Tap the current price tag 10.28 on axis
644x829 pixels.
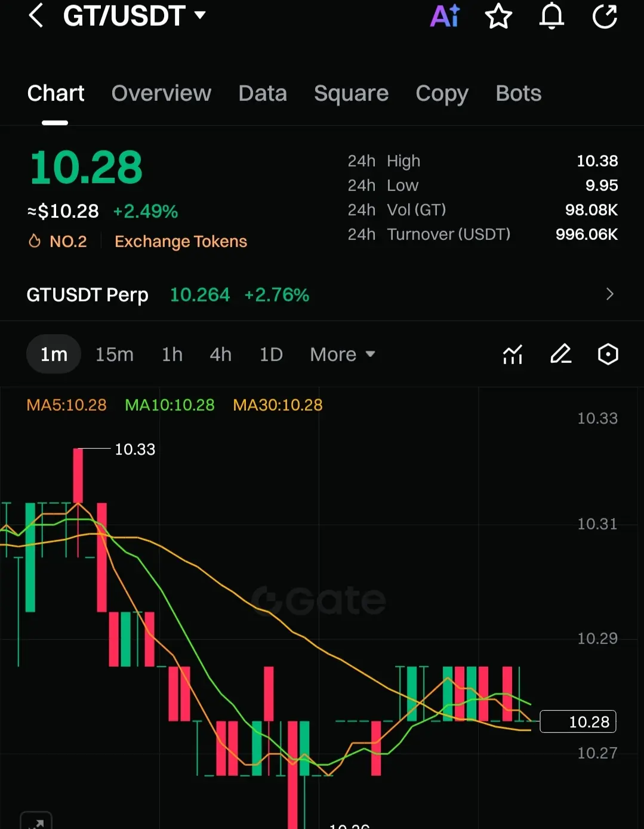(578, 722)
